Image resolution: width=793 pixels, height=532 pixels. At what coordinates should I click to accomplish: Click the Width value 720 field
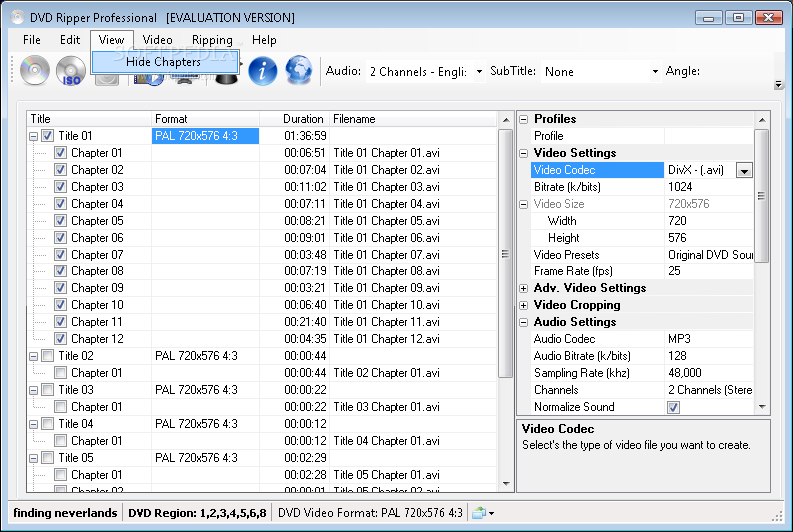(709, 221)
